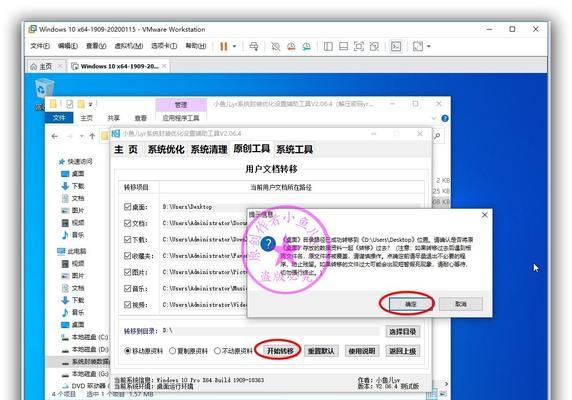Select 本地磁盘 (C:) in the navigation pane

[85, 337]
